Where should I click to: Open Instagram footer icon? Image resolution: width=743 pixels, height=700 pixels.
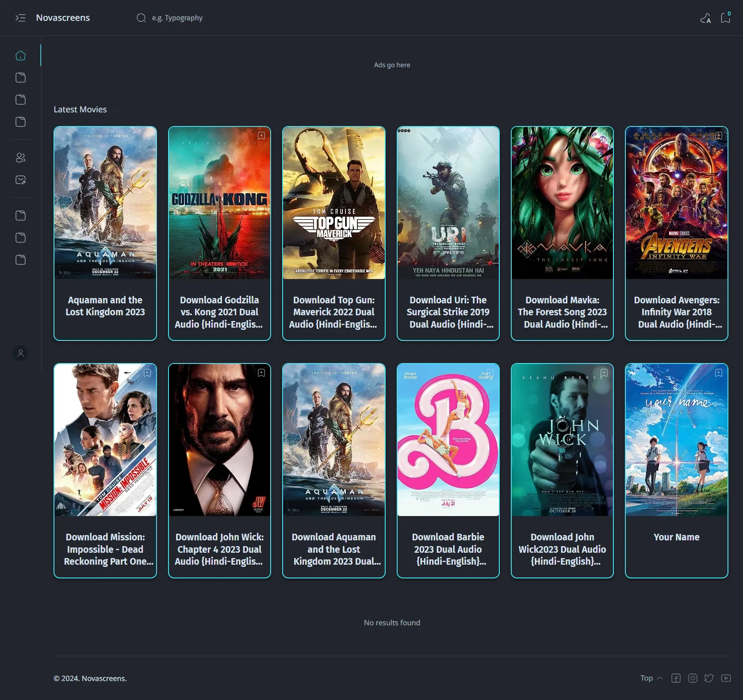click(693, 678)
